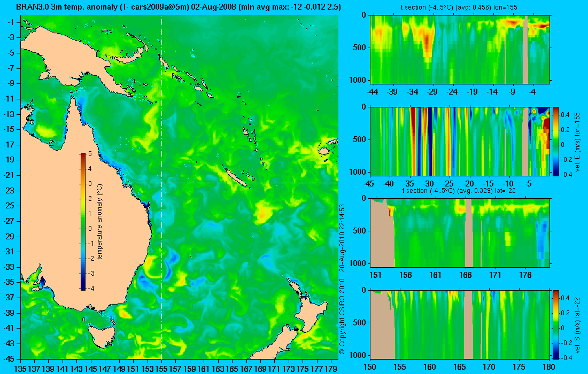The image size is (588, 374).
Task: Click the temperature anomaly colorbar on the map
Action: coord(83,221)
